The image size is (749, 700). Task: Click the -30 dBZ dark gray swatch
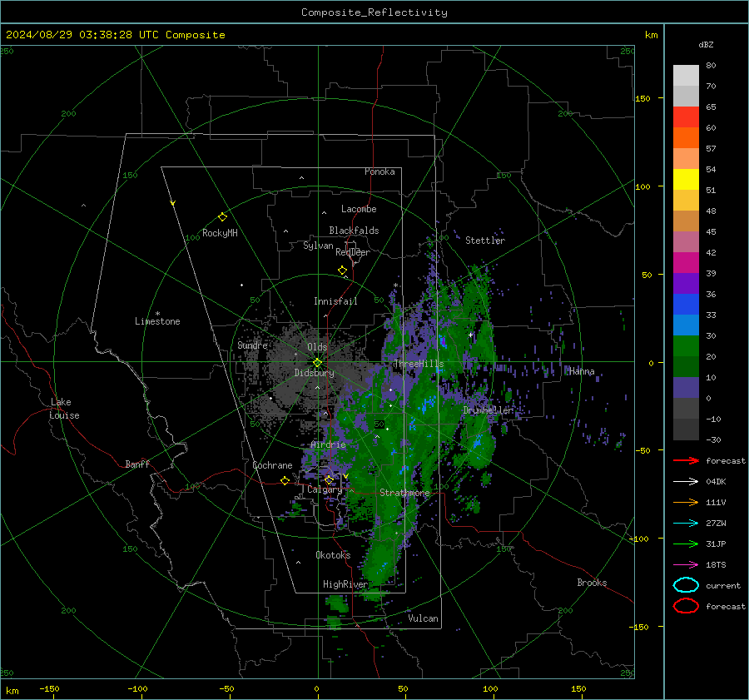(x=686, y=429)
